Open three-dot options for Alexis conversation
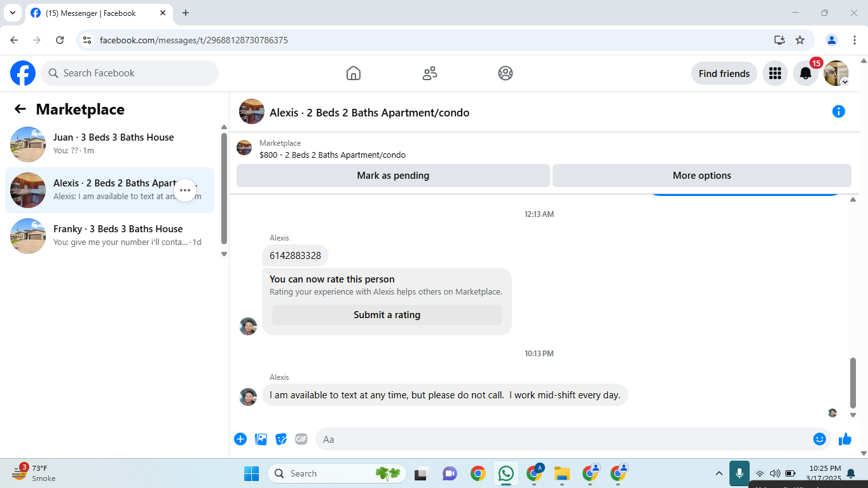The image size is (868, 488). pos(185,190)
